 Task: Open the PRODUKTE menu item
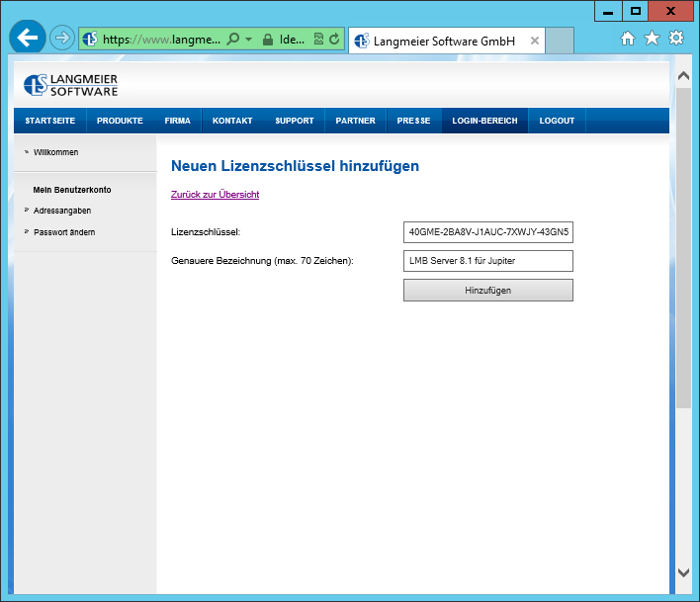(x=120, y=121)
